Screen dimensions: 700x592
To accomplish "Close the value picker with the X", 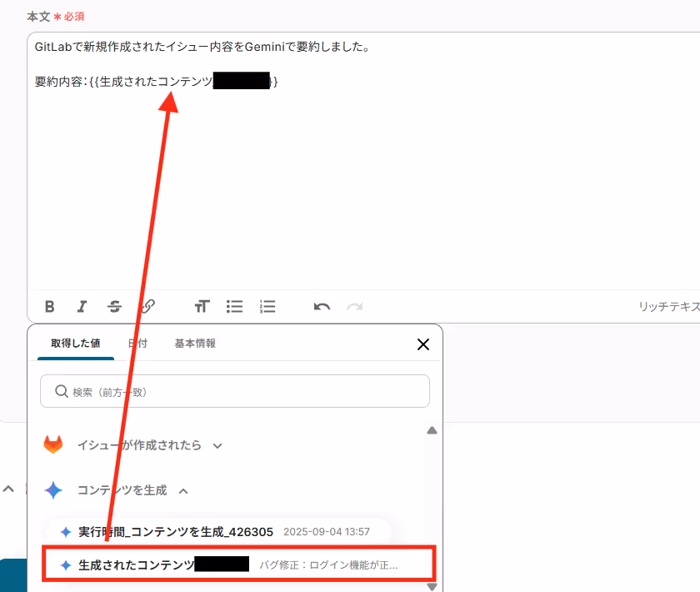I will 422,344.
